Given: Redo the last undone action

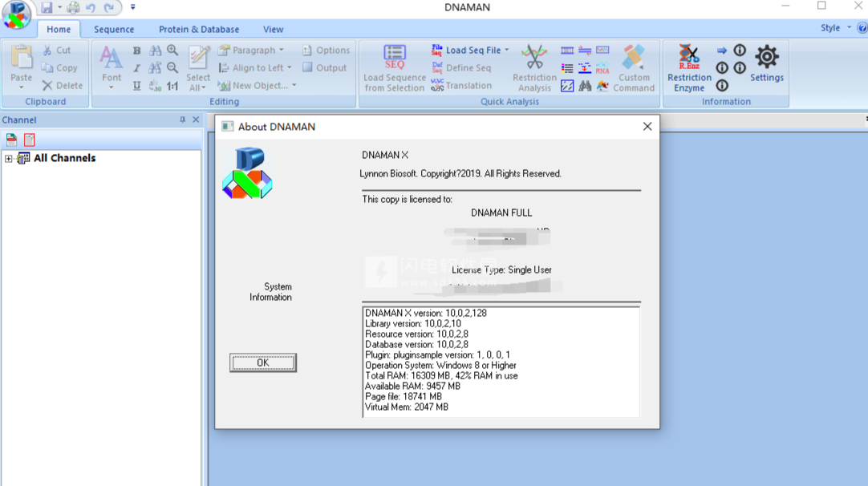Looking at the screenshot, I should 109,7.
